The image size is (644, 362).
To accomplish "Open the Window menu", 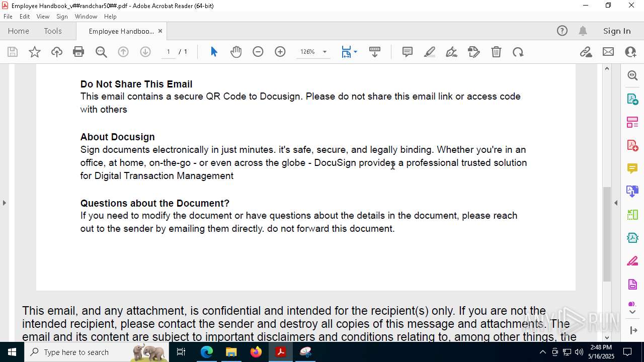I will click(x=86, y=17).
